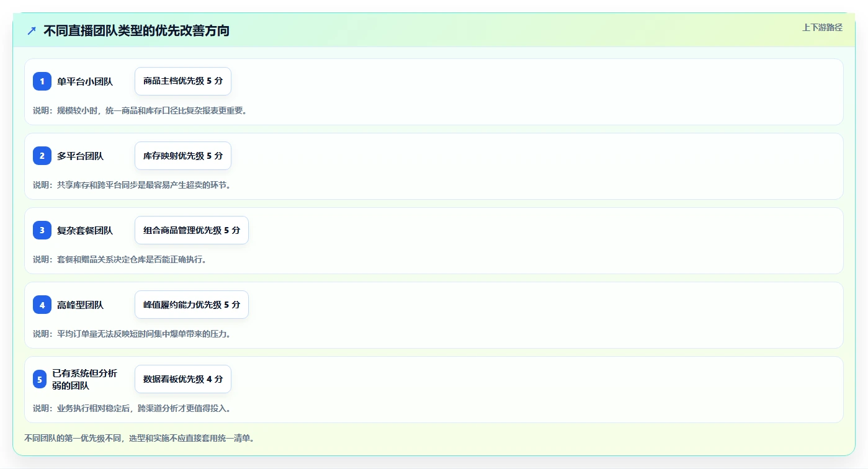Click the 单平台小团队 row label

(85, 81)
